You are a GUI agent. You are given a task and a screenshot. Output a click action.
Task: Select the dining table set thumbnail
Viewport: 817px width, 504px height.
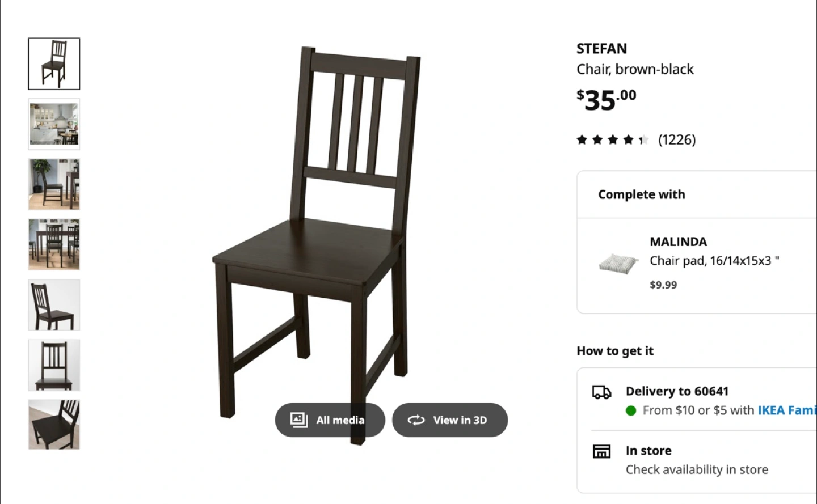tap(54, 244)
